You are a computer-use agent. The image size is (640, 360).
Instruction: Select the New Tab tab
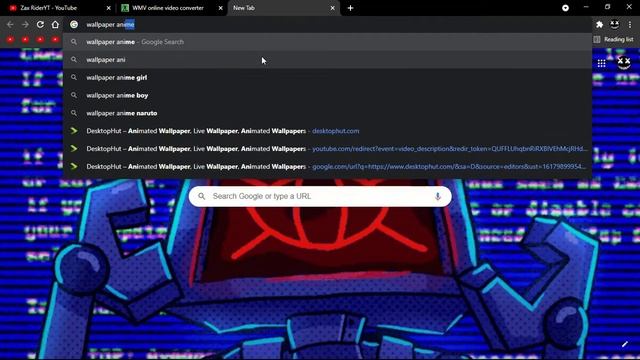pos(282,8)
